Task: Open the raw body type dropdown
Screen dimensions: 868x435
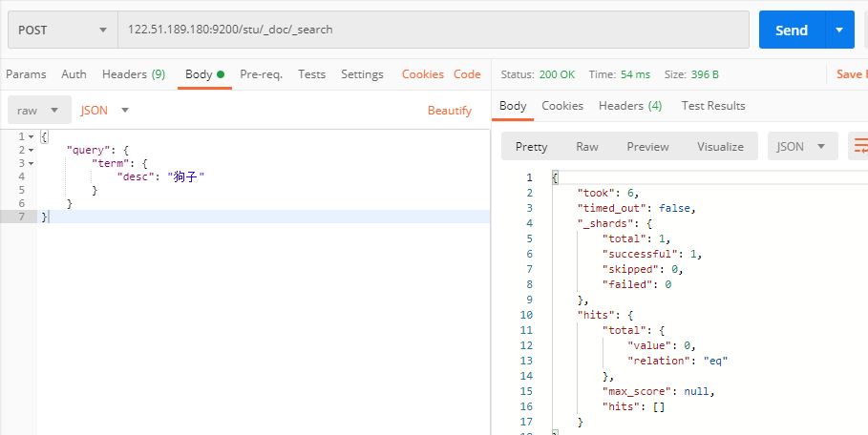Action: click(x=39, y=110)
